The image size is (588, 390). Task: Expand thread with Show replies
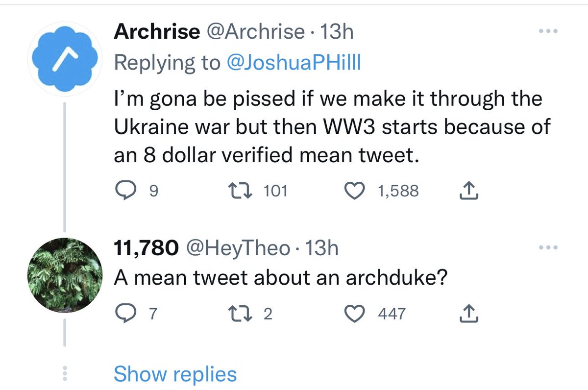coord(175,374)
